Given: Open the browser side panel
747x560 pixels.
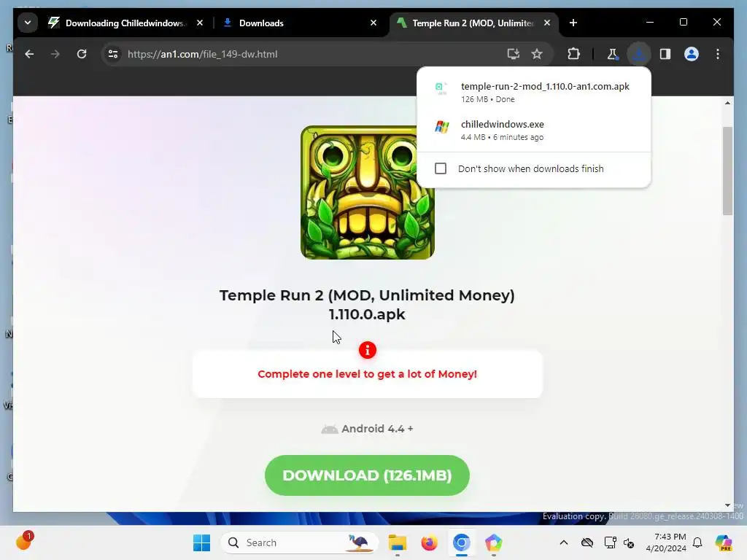Looking at the screenshot, I should [665, 54].
